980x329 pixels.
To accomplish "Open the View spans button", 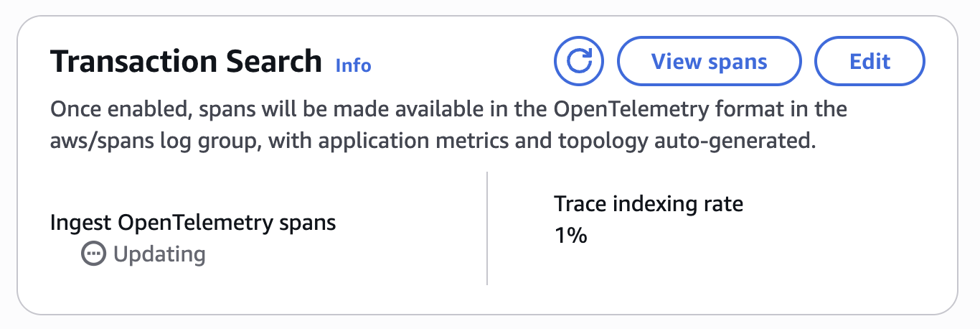I will [x=709, y=61].
